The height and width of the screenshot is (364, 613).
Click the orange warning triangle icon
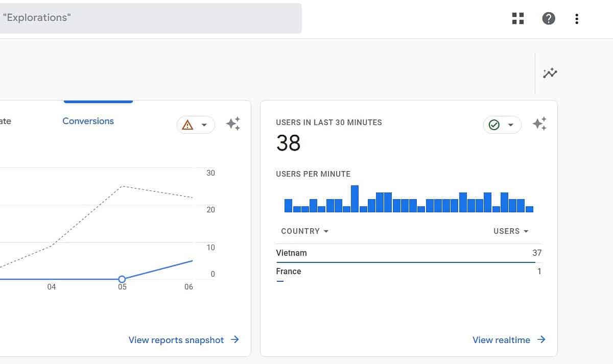[187, 125]
